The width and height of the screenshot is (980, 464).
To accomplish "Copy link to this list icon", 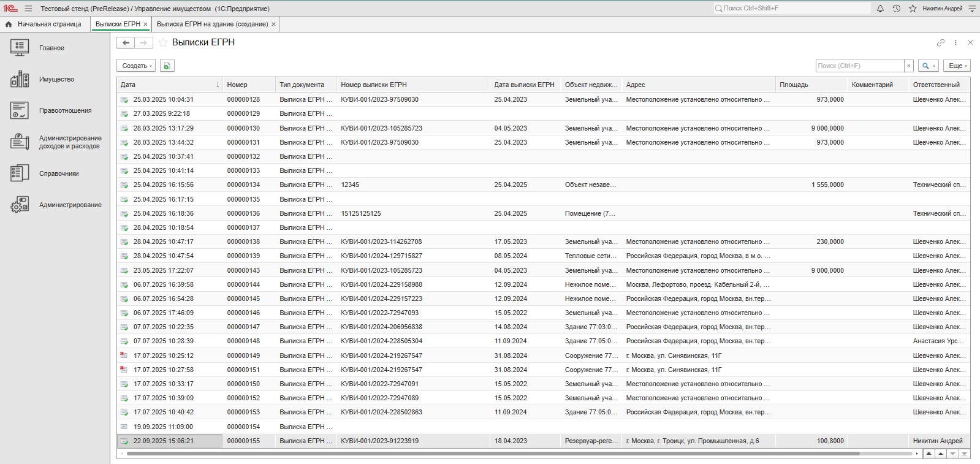I will [940, 43].
